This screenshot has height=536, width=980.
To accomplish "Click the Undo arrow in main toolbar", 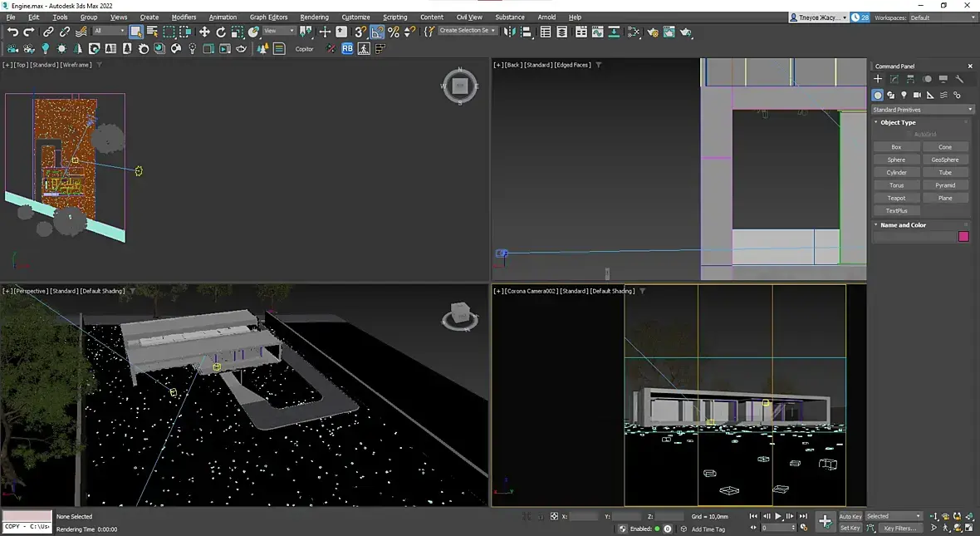I will (12, 32).
